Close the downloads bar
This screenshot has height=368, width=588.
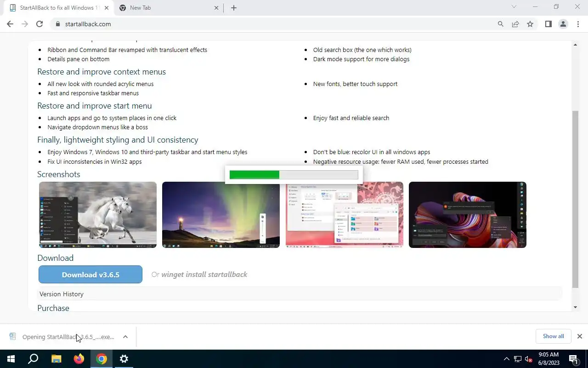579,336
